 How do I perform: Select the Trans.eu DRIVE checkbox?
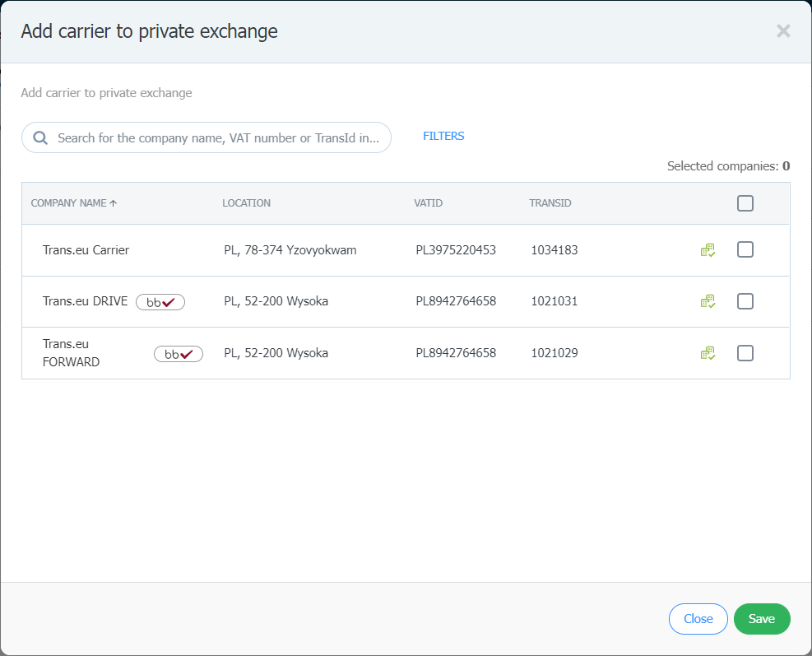[745, 301]
